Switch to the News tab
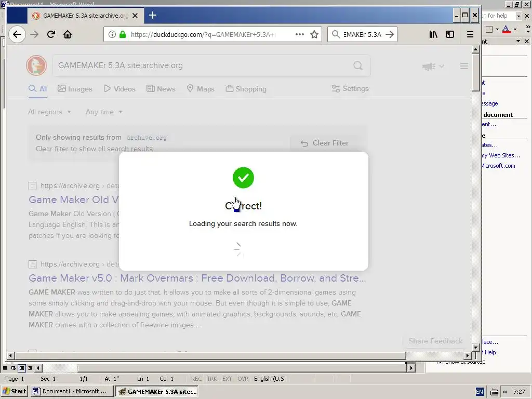 pyautogui.click(x=161, y=89)
